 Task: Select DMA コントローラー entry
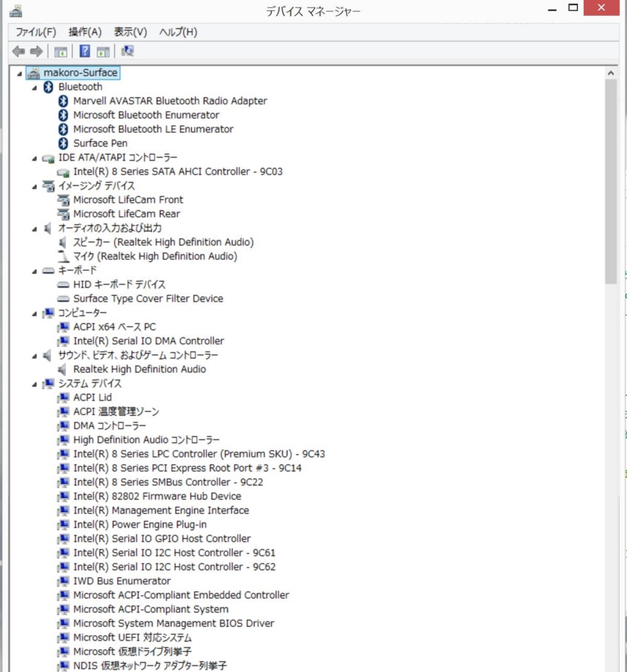[110, 426]
